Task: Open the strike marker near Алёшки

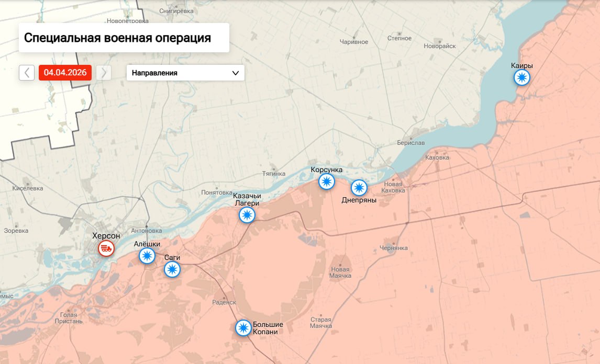Action: pyautogui.click(x=147, y=256)
